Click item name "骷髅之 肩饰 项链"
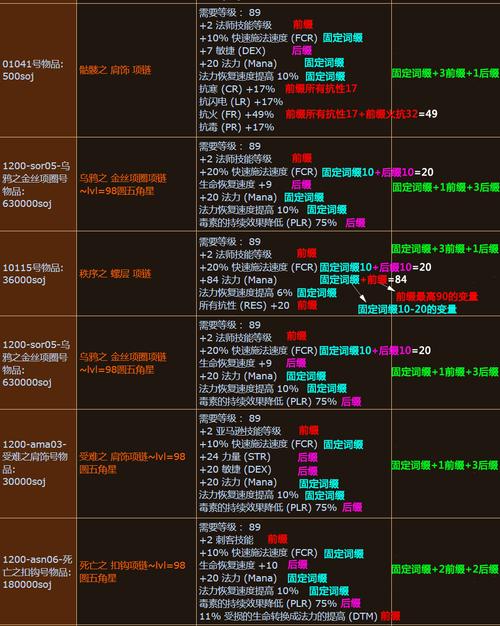The image size is (500, 626). click(115, 70)
